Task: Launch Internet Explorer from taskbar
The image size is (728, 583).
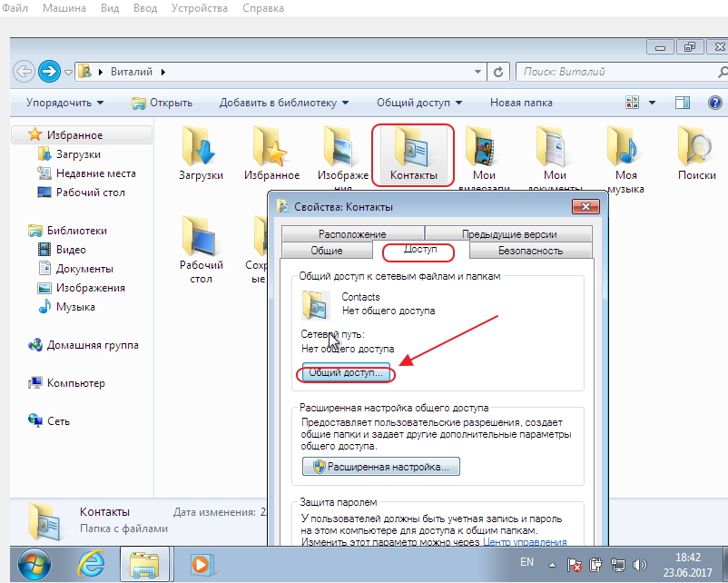Action: 91,565
